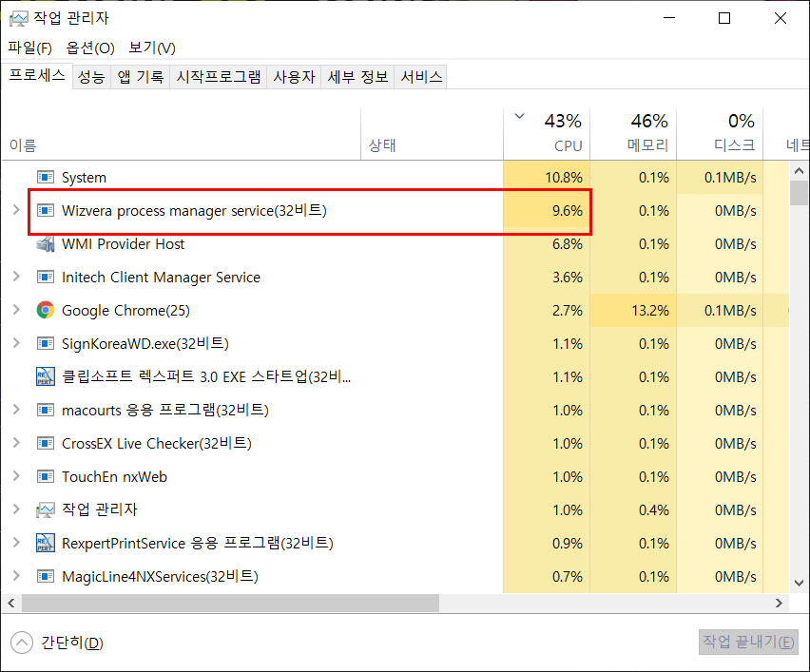
Task: Click the vertical scrollbar up arrow
Action: pyautogui.click(x=800, y=170)
